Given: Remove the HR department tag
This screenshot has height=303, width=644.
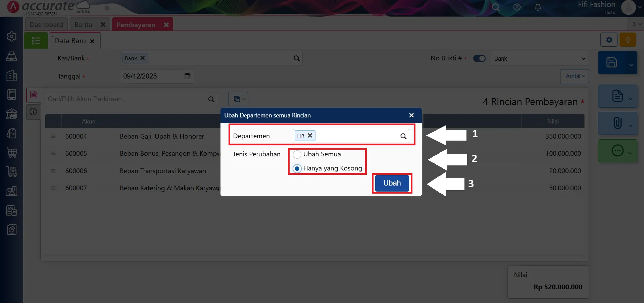Looking at the screenshot, I should tap(310, 136).
